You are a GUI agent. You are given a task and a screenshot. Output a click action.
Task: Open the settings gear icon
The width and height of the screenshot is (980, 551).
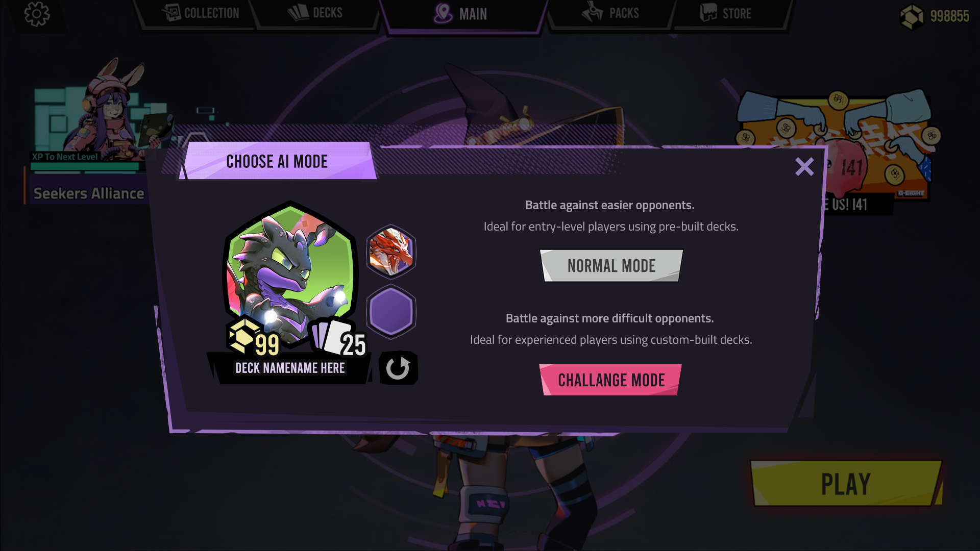[x=37, y=14]
